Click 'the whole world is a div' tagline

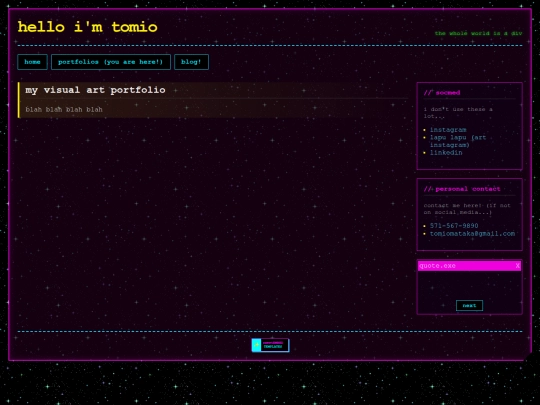478,33
